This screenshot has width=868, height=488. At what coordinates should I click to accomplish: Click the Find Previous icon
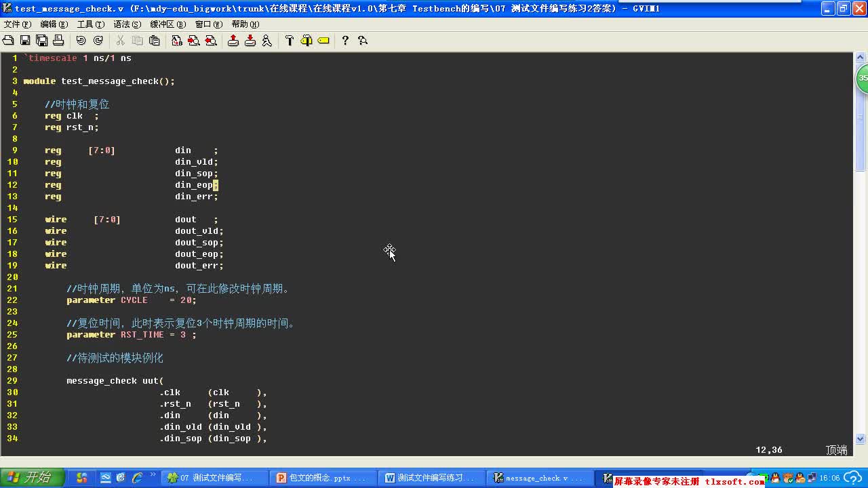click(210, 41)
